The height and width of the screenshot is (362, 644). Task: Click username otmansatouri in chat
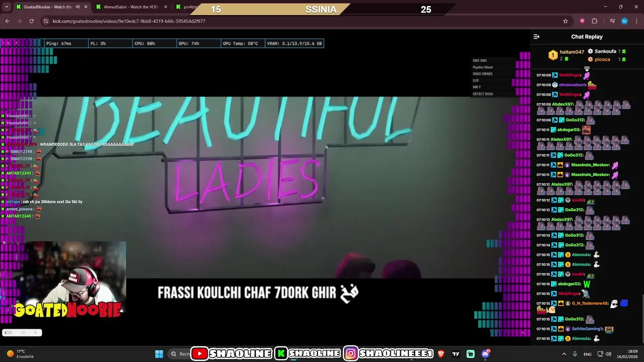point(572,85)
